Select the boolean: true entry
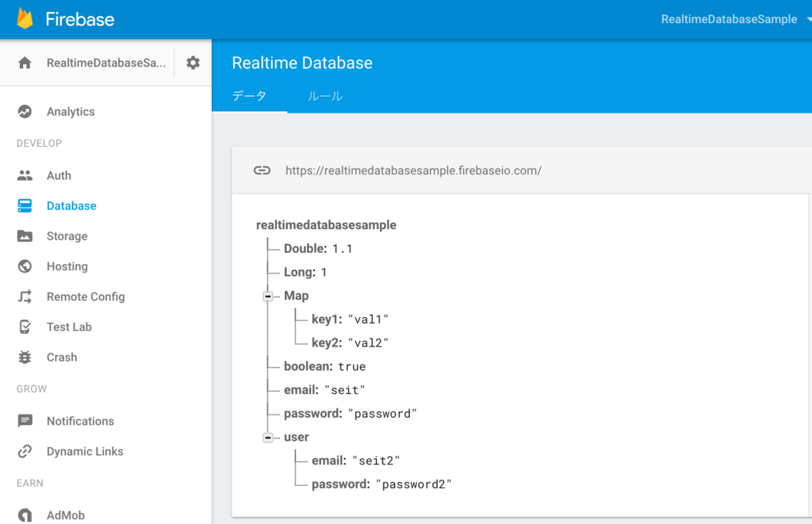The width and height of the screenshot is (812, 524). (324, 366)
